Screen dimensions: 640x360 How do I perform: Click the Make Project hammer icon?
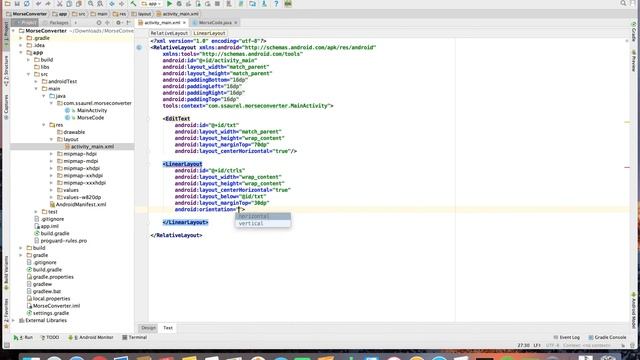coord(133,3)
